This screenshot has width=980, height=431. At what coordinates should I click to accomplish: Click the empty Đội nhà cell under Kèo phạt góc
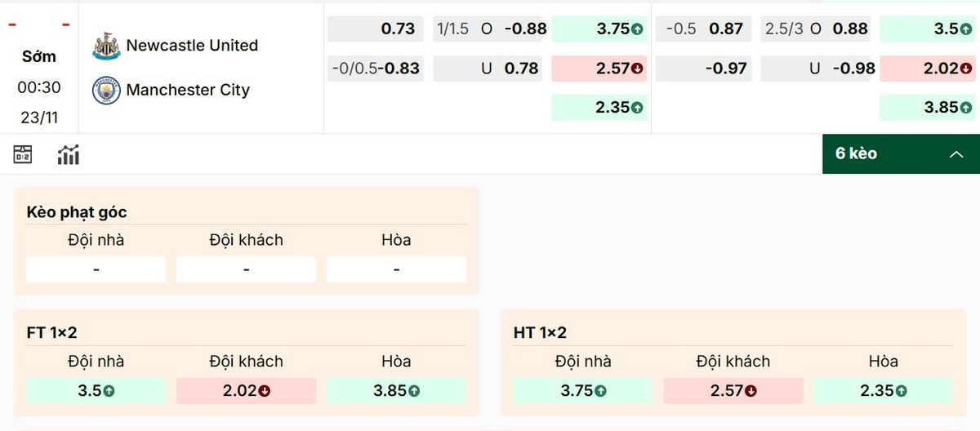[96, 269]
